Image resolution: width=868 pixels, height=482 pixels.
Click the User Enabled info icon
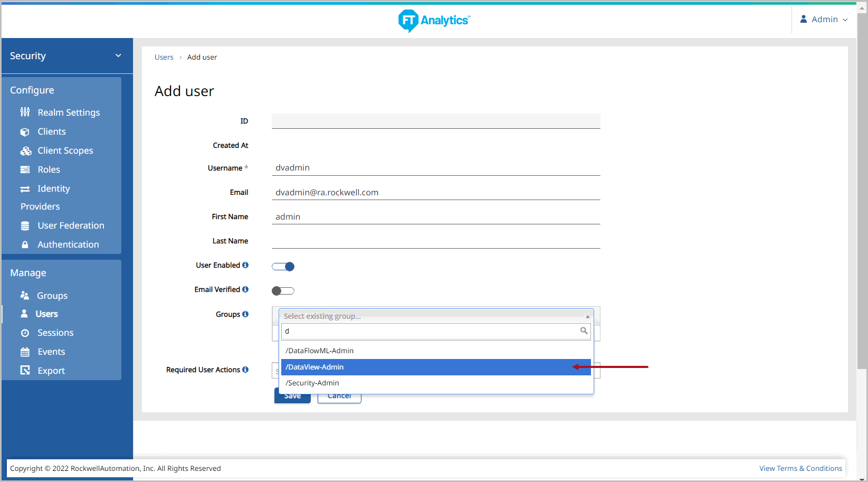(245, 265)
